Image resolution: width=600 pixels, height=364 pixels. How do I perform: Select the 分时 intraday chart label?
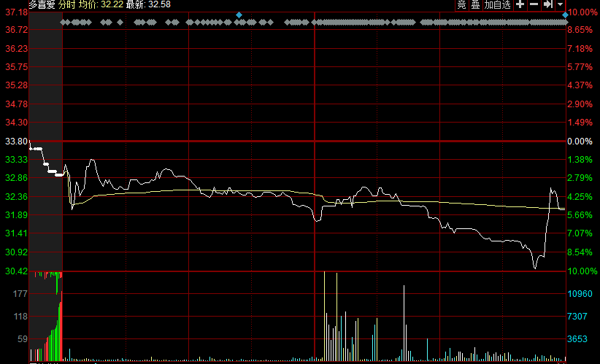(66, 4)
